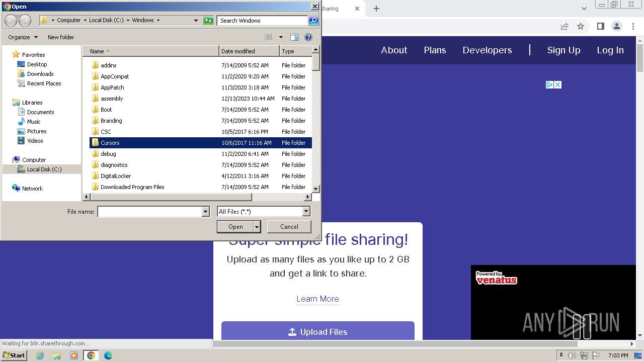The width and height of the screenshot is (644, 362).
Task: Bookmark the page with the star icon
Action: [x=581, y=26]
